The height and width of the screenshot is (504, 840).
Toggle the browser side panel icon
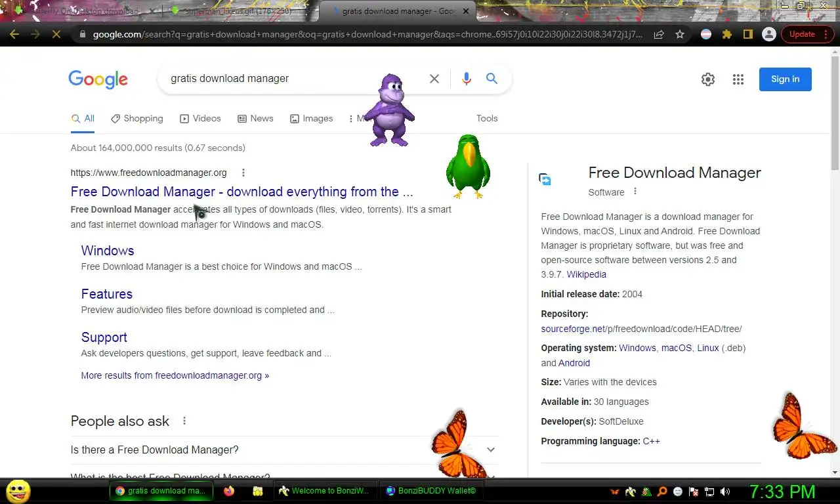click(747, 34)
